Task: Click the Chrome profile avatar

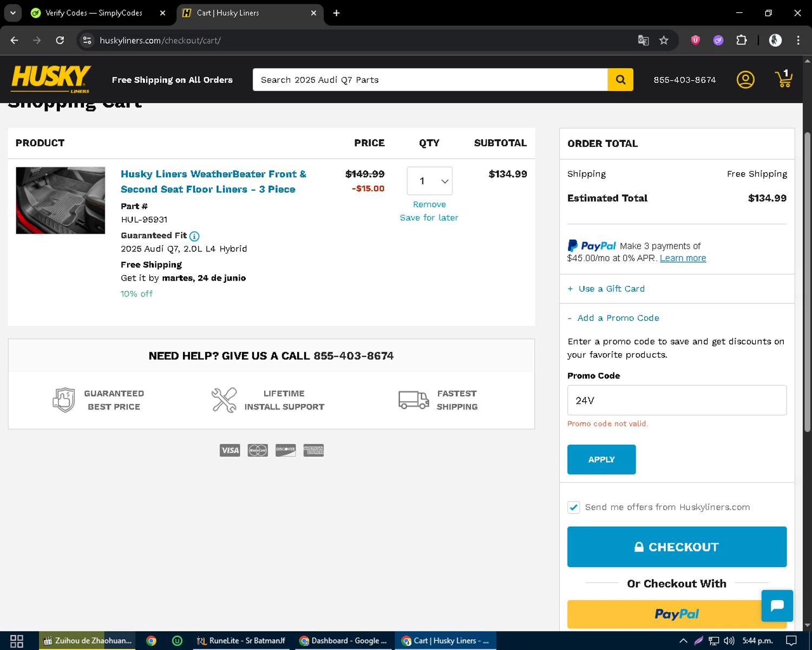Action: 775,40
